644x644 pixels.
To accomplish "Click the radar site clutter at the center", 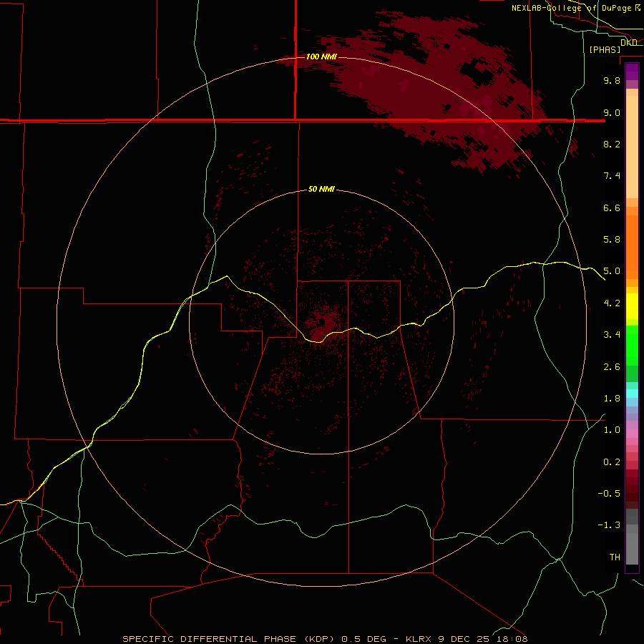I will 322,323.
